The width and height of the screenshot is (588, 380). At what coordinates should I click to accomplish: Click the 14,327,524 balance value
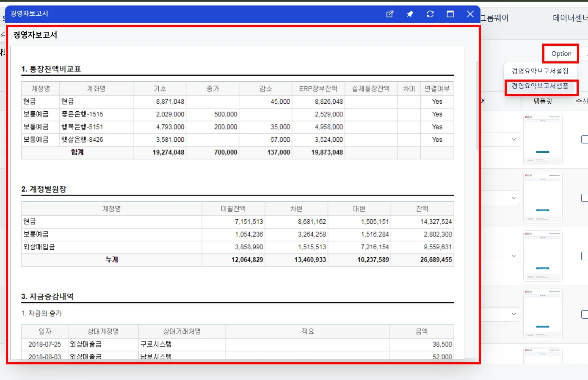[436, 222]
